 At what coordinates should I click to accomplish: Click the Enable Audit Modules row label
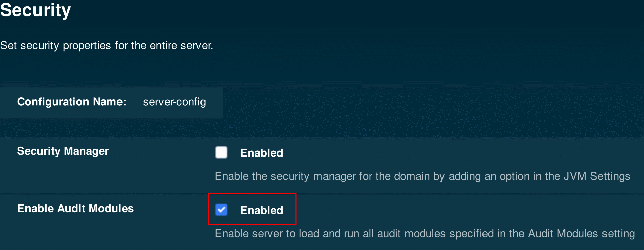click(75, 209)
